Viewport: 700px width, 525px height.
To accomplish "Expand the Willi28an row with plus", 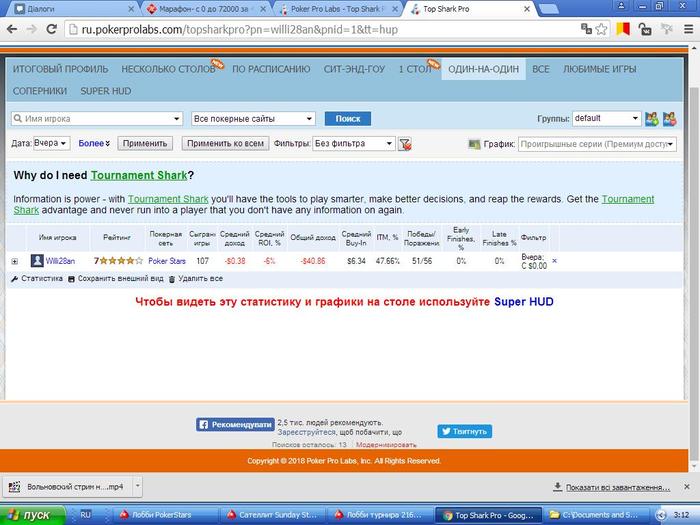I will pos(15,261).
